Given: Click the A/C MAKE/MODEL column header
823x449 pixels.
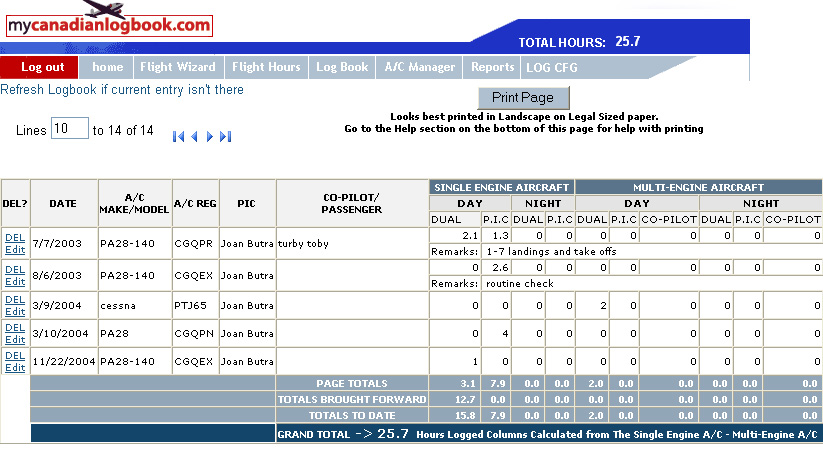Looking at the screenshot, I should pyautogui.click(x=134, y=203).
